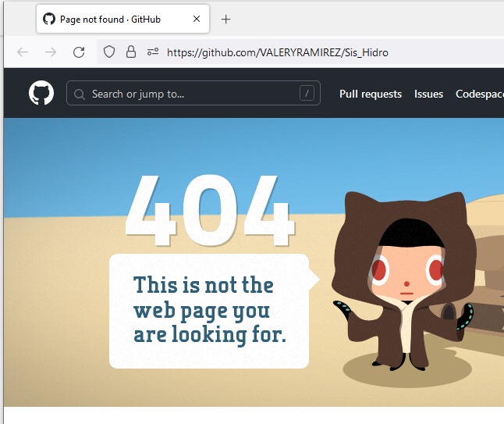
Task: Open a new browser tab
Action: 226,20
